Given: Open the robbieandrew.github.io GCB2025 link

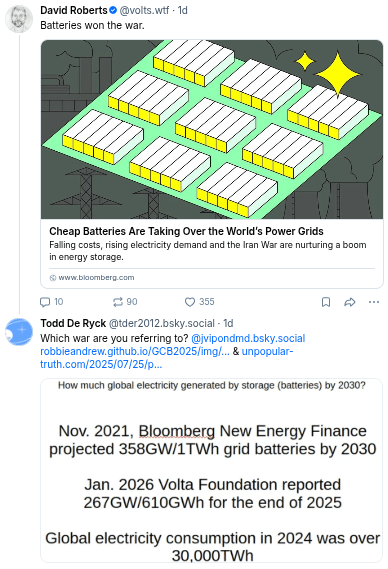Looking at the screenshot, I should [135, 351].
